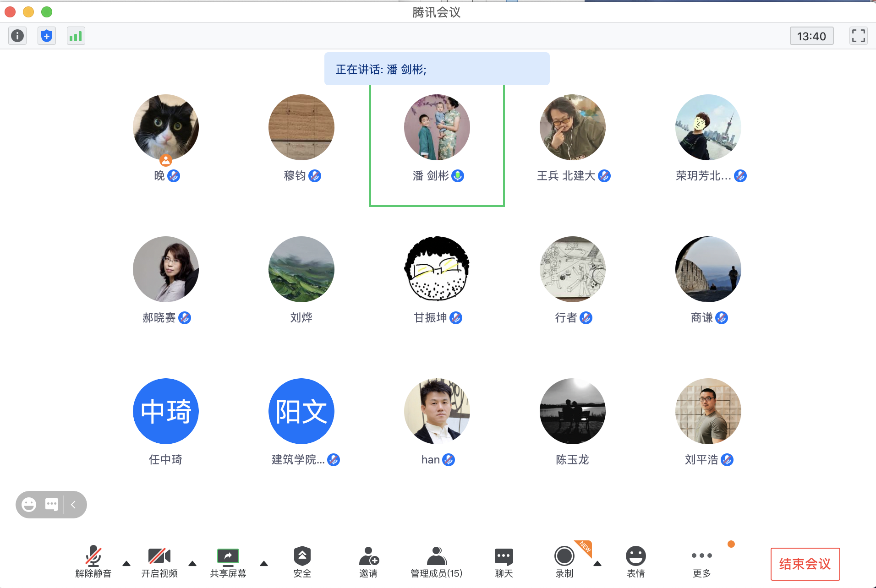876x588 pixels.
Task: Enter fullscreen with the top-right icon
Action: 858,36
